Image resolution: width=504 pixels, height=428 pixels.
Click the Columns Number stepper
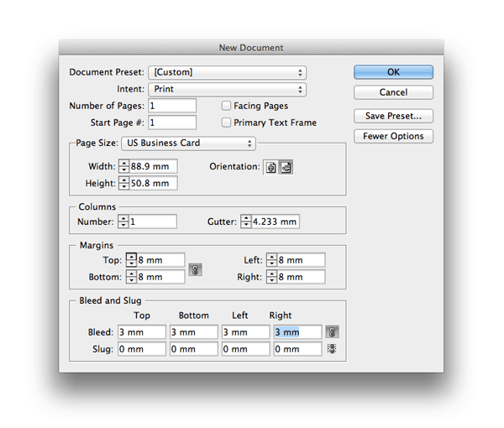(x=123, y=222)
